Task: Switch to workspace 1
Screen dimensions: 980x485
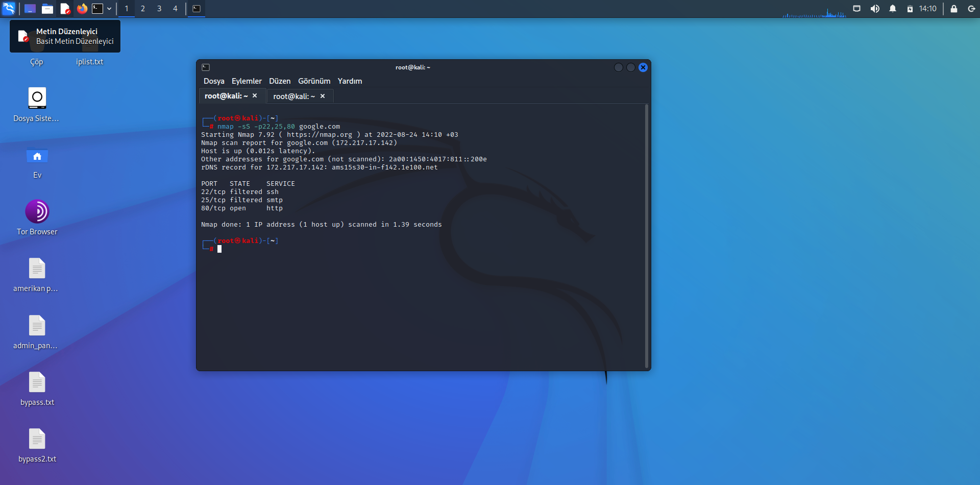Action: (127, 9)
